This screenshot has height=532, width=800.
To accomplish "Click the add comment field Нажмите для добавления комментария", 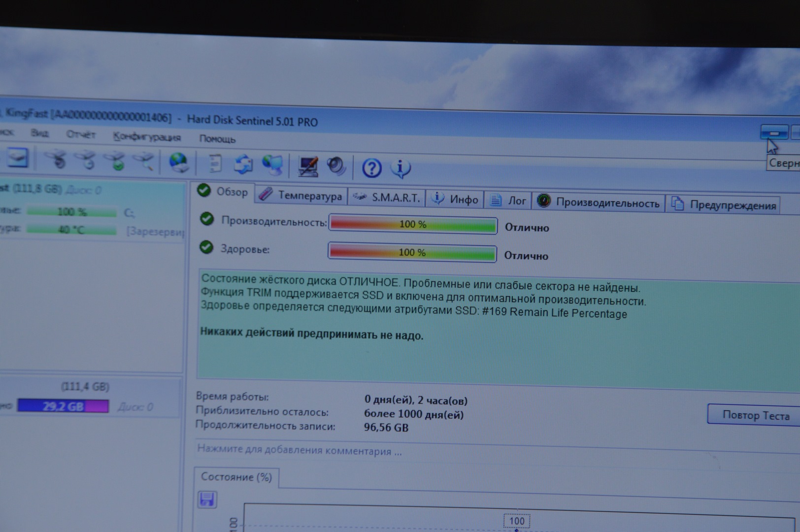I will (300, 450).
